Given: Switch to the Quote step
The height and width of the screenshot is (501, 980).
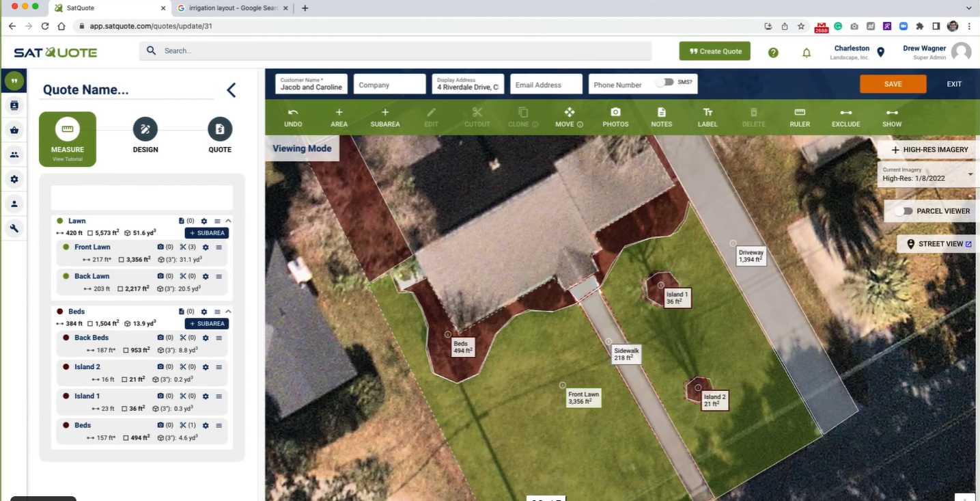Looking at the screenshot, I should [x=220, y=135].
